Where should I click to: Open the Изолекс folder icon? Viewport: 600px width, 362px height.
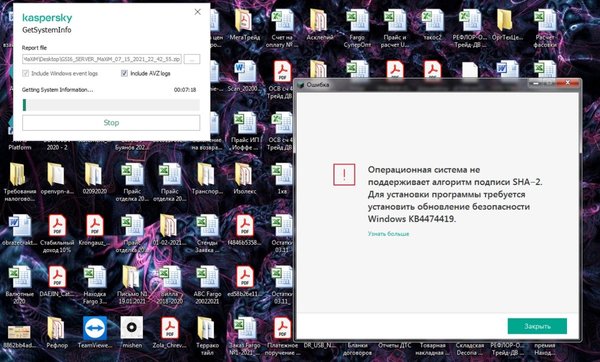coord(244,174)
